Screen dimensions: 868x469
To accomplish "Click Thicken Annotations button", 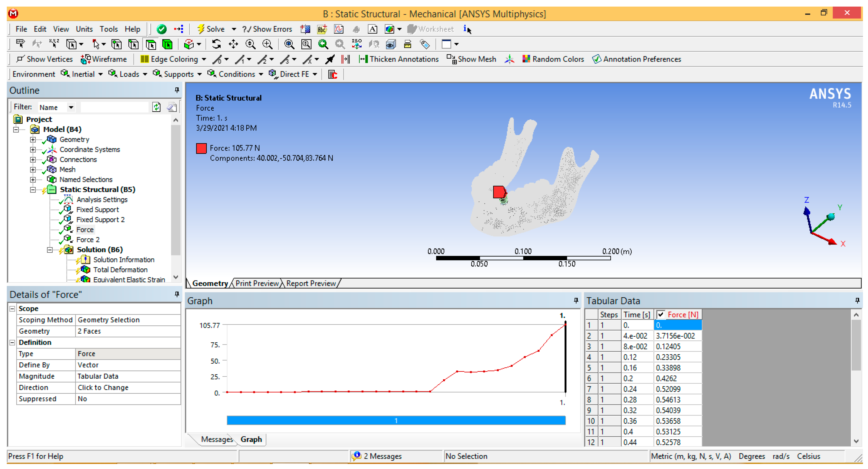I will coord(398,59).
